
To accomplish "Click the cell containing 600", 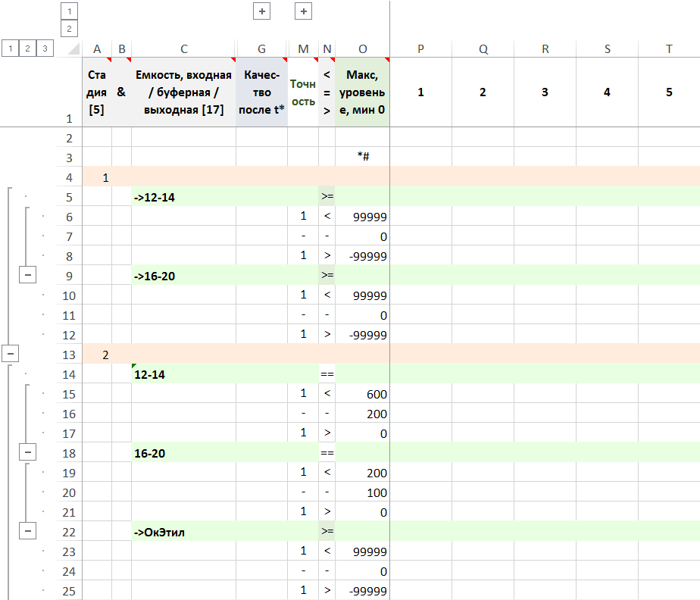I will [x=362, y=394].
